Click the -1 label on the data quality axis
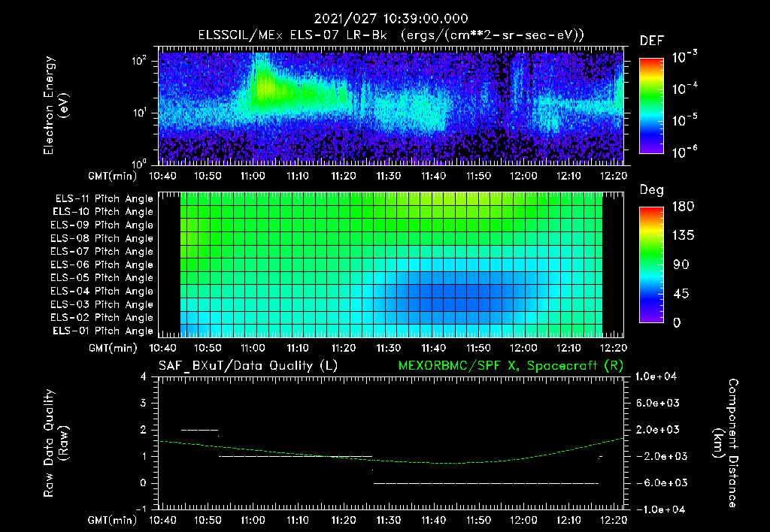This screenshot has width=770, height=532. pyautogui.click(x=141, y=509)
